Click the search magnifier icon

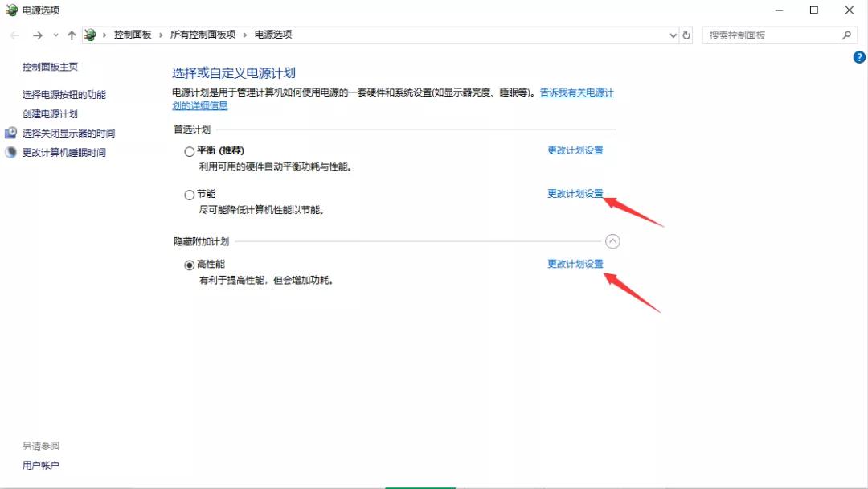coord(847,35)
